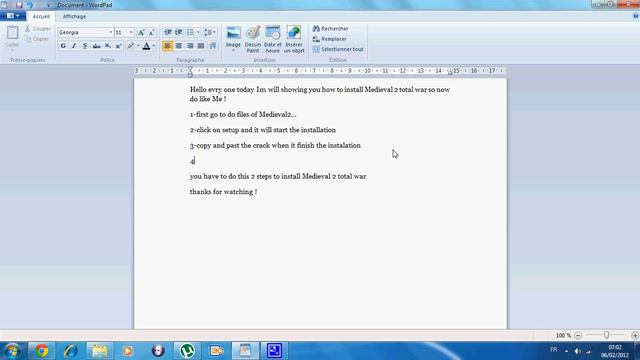Open the font color dropdown arrow
Screen dimensions: 640x360
(153, 46)
